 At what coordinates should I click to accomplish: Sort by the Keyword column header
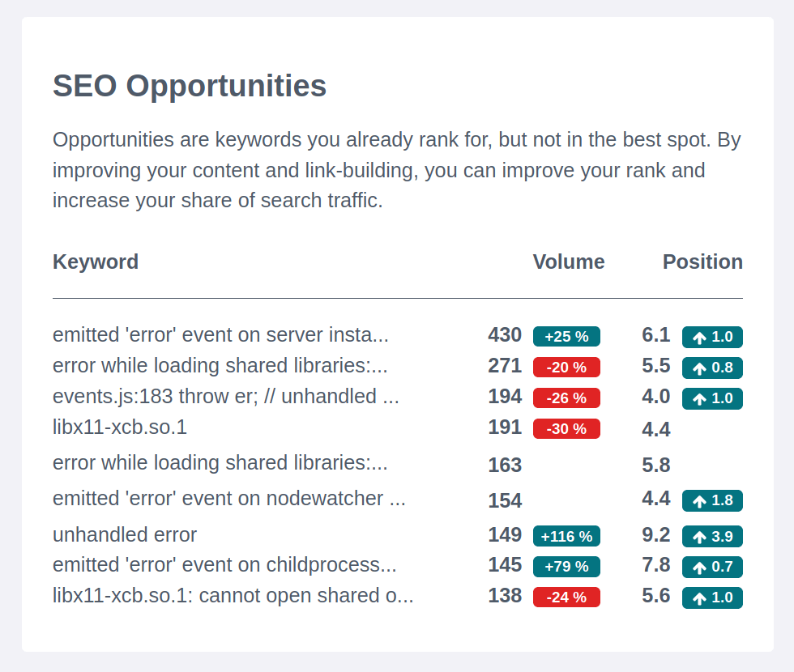[x=96, y=262]
